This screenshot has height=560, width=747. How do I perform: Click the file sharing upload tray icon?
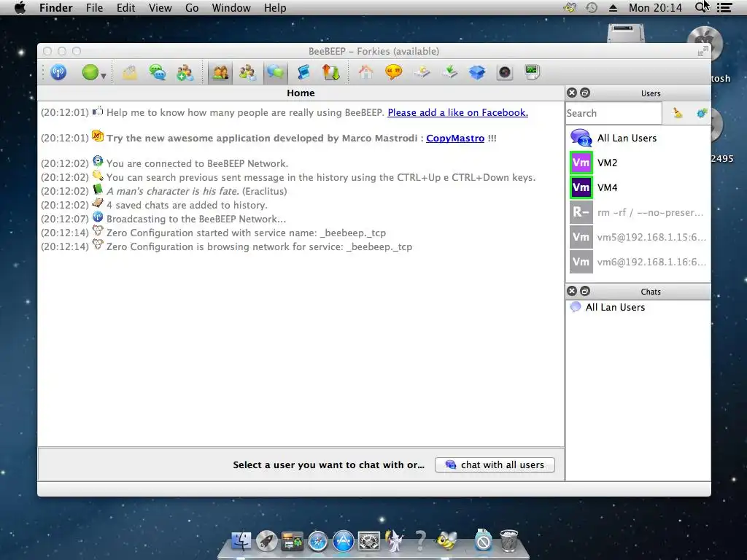(x=422, y=72)
